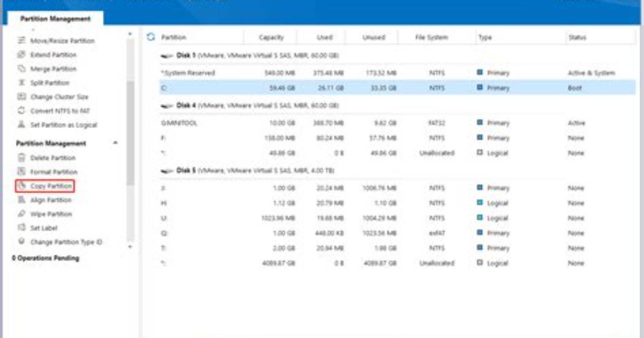Choose the Extend Partition icon
This screenshot has height=338, width=644.
pos(22,54)
